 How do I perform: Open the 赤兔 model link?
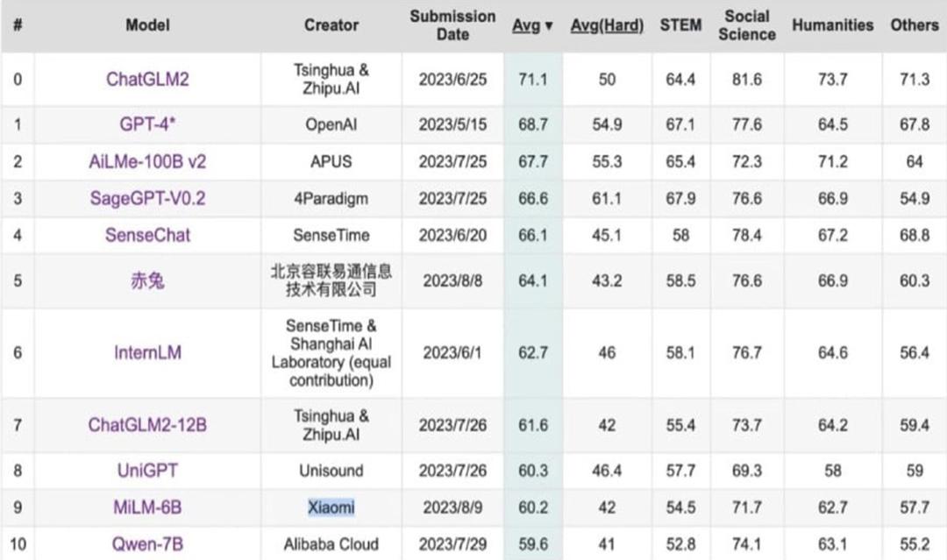[x=147, y=280]
